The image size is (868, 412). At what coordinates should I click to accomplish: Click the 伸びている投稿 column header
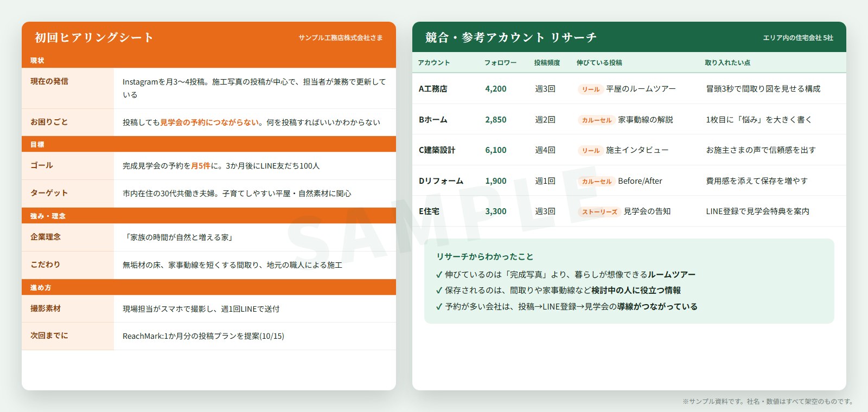pos(599,63)
